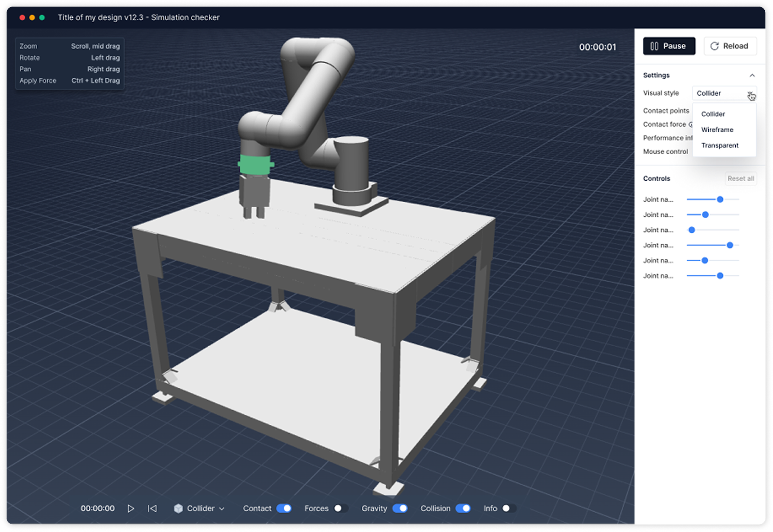Image resolution: width=773 pixels, height=532 pixels.
Task: Click the skip-to-start icon near the timeline
Action: point(153,508)
